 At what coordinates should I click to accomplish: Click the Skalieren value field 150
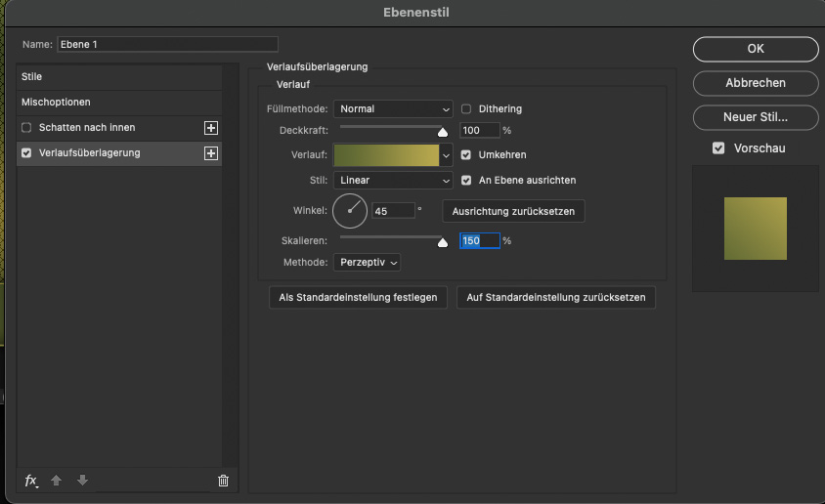[x=479, y=240]
